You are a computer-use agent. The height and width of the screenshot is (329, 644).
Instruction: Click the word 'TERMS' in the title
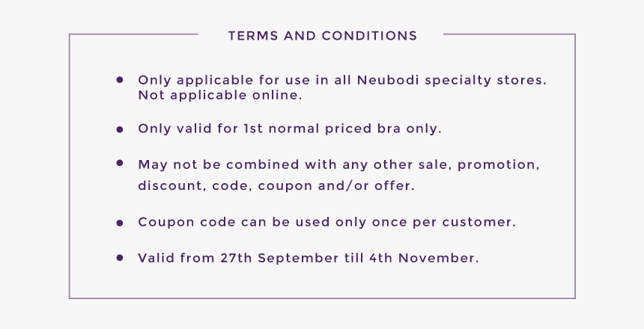pos(253,36)
